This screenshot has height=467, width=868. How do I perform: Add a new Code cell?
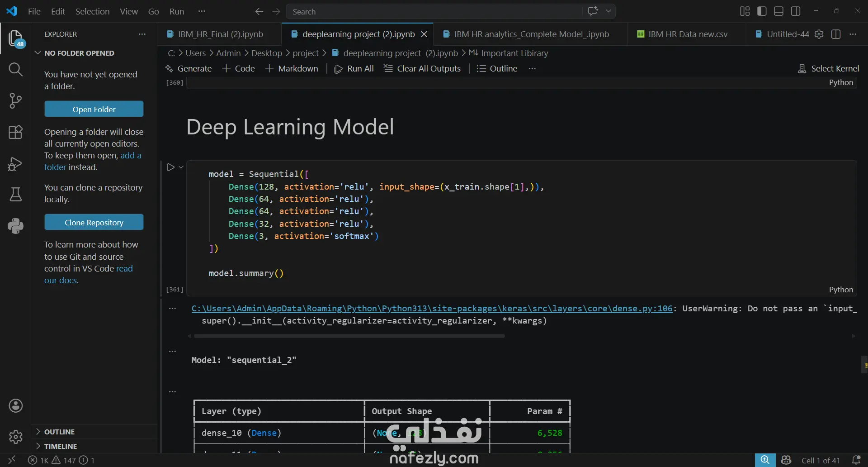[239, 68]
